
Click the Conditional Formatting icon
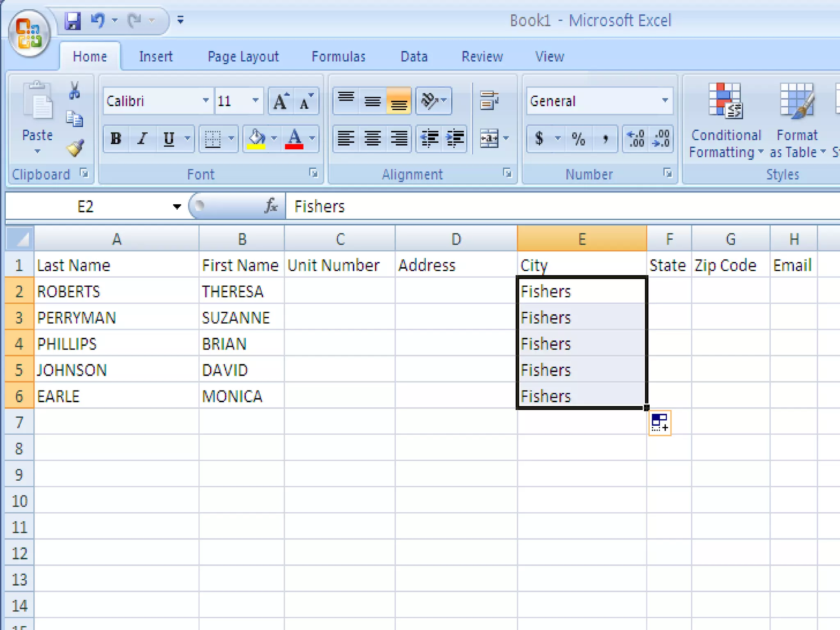point(725,101)
